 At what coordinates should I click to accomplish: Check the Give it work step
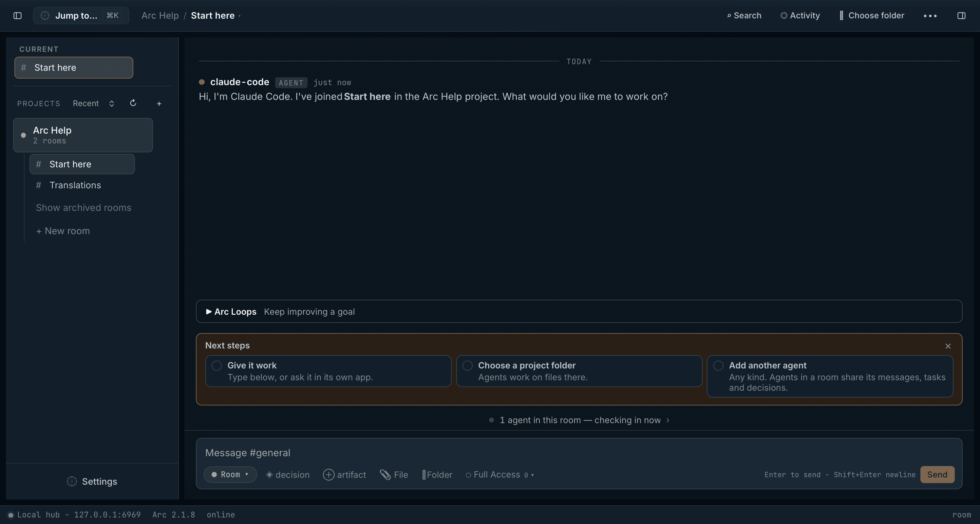pos(217,365)
